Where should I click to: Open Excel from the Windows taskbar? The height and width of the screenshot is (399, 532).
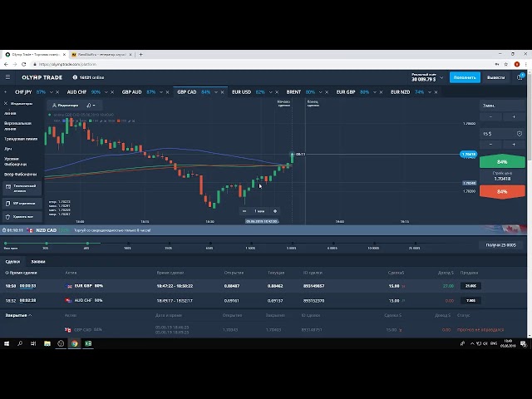coord(88,343)
